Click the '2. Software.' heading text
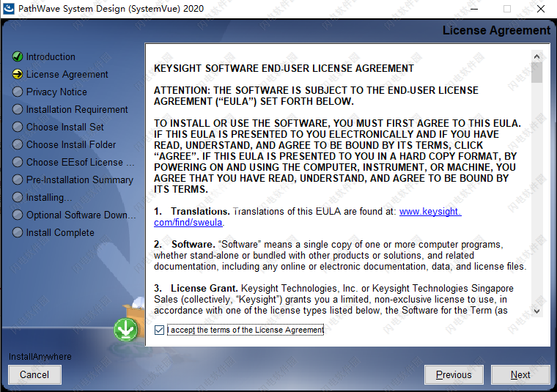The width and height of the screenshot is (557, 392). tap(185, 245)
